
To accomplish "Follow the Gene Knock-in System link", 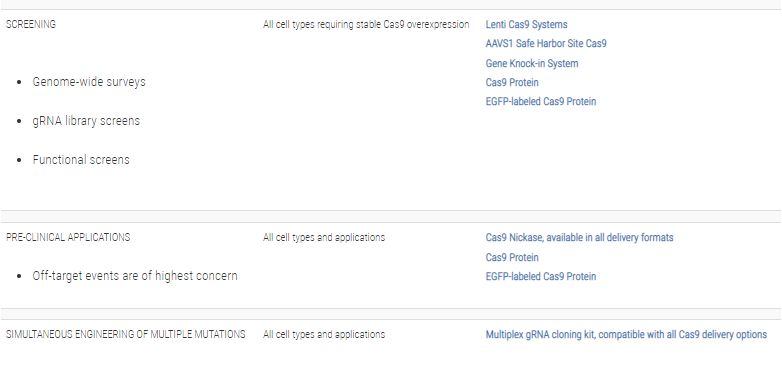I will click(x=532, y=63).
